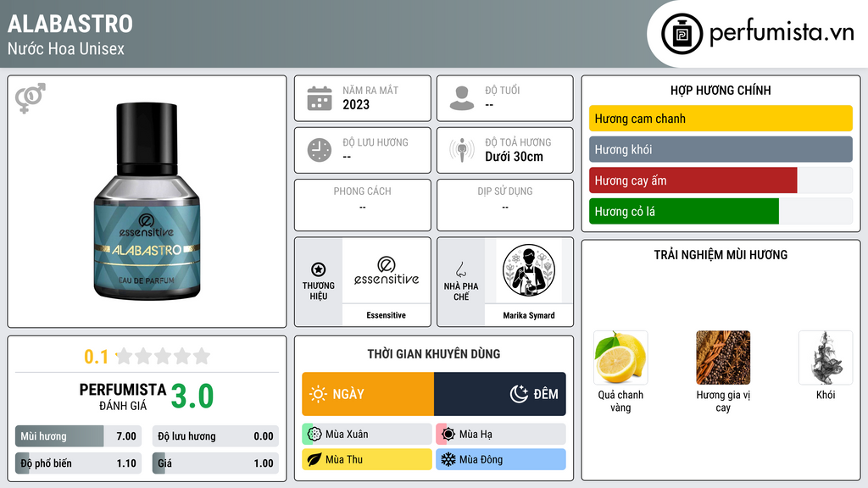Viewport: 868px width, 488px height.
Task: Select the Ngày daytime segment
Action: coord(368,394)
